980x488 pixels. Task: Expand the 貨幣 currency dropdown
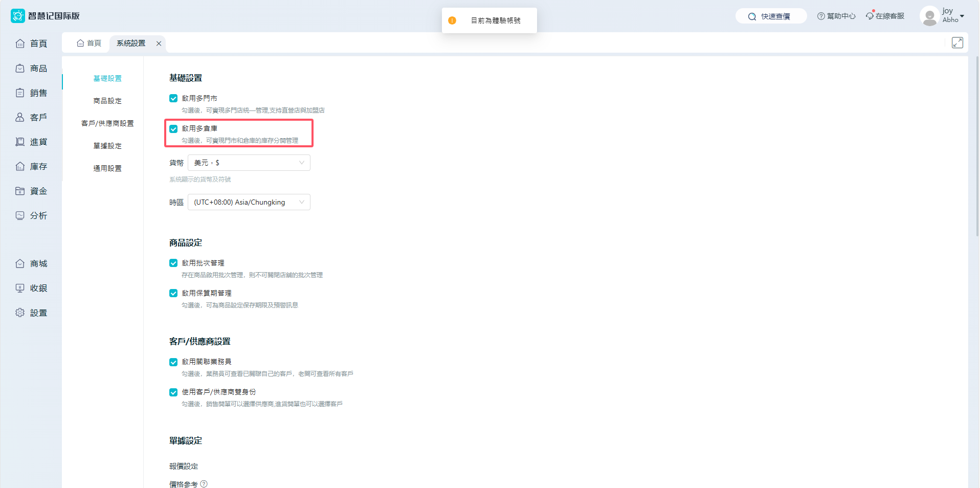coord(249,163)
